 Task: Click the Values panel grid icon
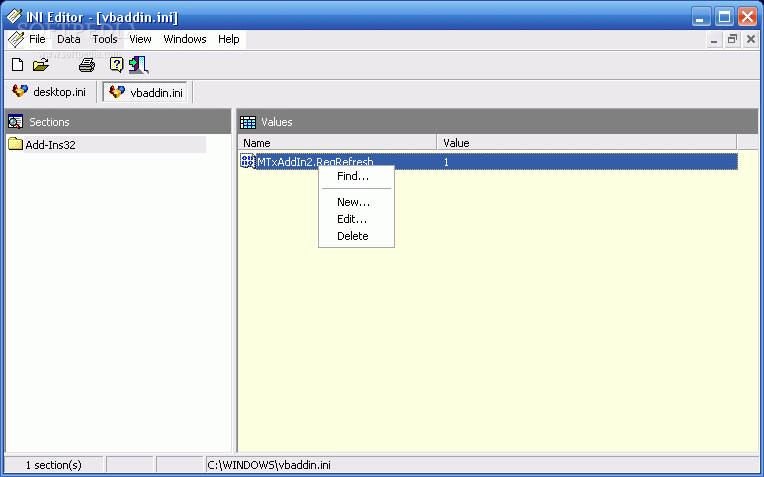[248, 122]
